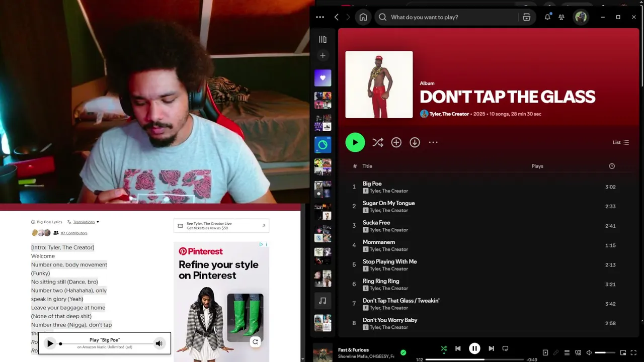Open now playing artist Shoreline Mafia

(353, 356)
